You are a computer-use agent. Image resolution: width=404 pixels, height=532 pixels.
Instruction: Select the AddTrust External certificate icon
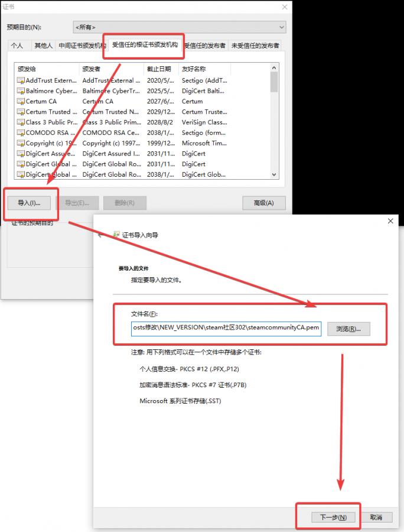click(21, 80)
